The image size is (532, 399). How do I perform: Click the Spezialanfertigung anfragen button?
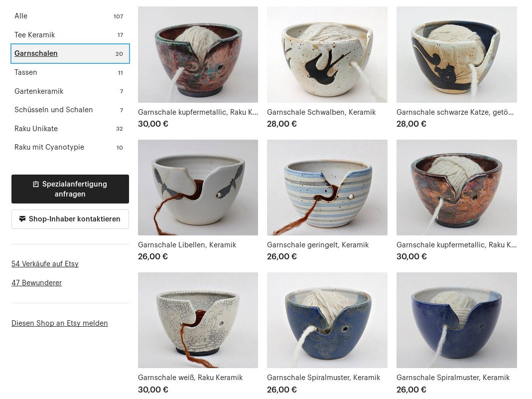point(70,189)
